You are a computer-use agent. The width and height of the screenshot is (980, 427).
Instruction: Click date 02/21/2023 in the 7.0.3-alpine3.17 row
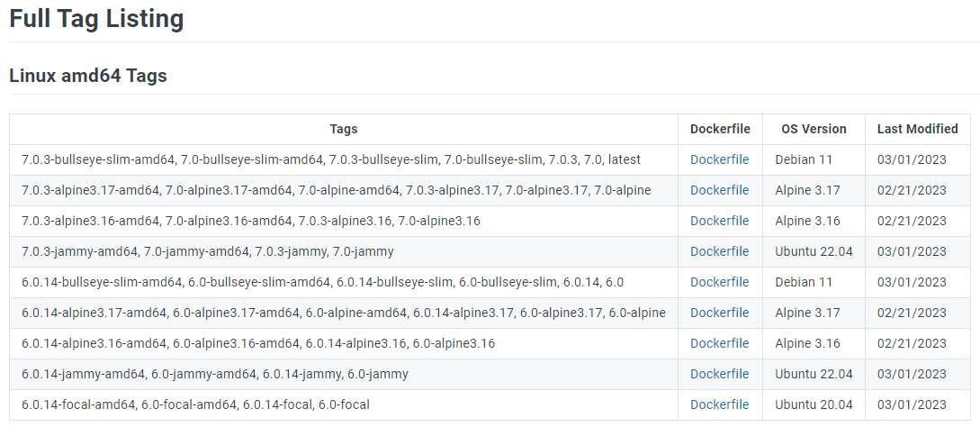912,190
